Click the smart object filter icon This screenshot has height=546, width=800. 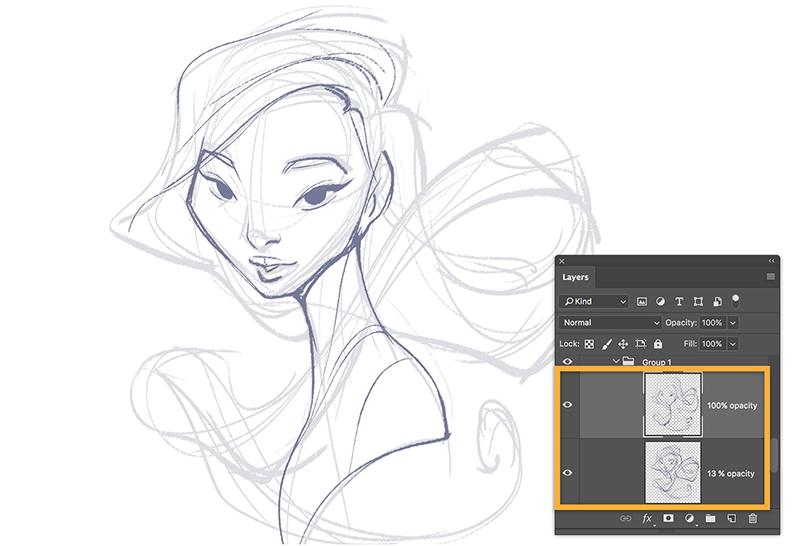(x=718, y=301)
